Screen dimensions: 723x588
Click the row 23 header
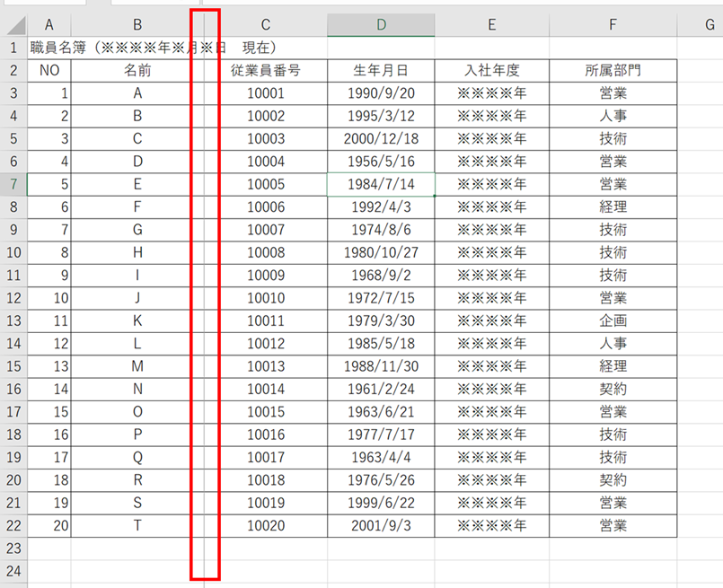click(x=13, y=548)
